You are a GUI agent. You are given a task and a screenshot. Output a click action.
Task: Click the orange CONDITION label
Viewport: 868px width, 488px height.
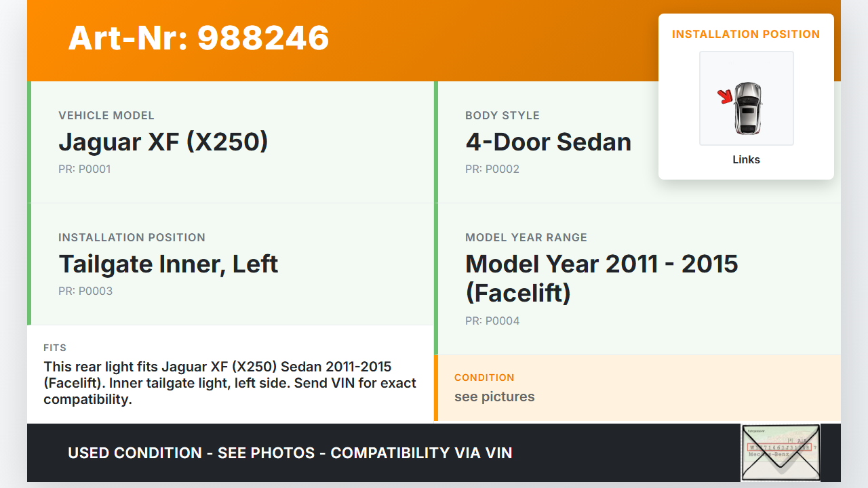click(x=484, y=378)
